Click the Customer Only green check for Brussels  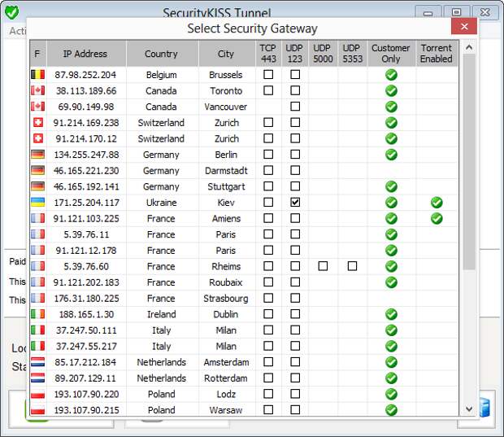(391, 75)
